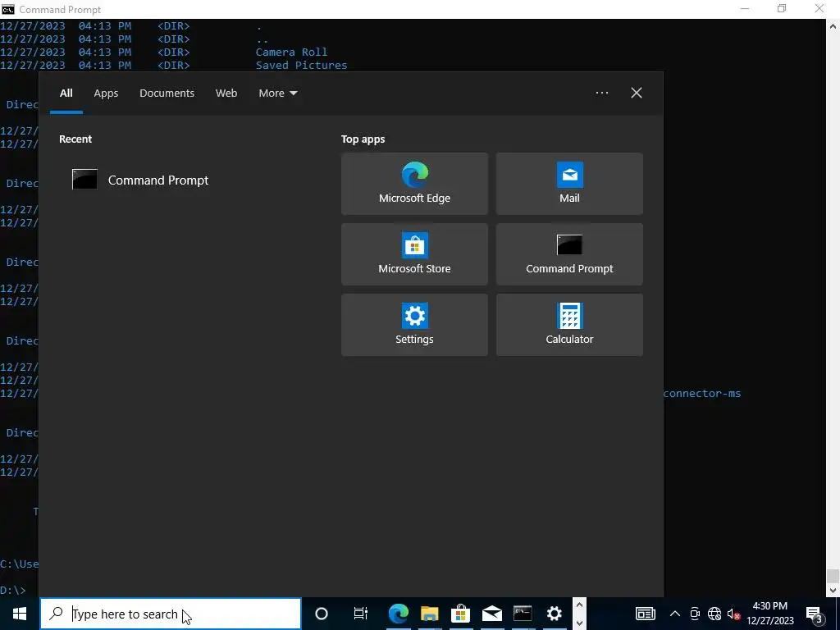Open the Windows Start menu

pos(20,614)
